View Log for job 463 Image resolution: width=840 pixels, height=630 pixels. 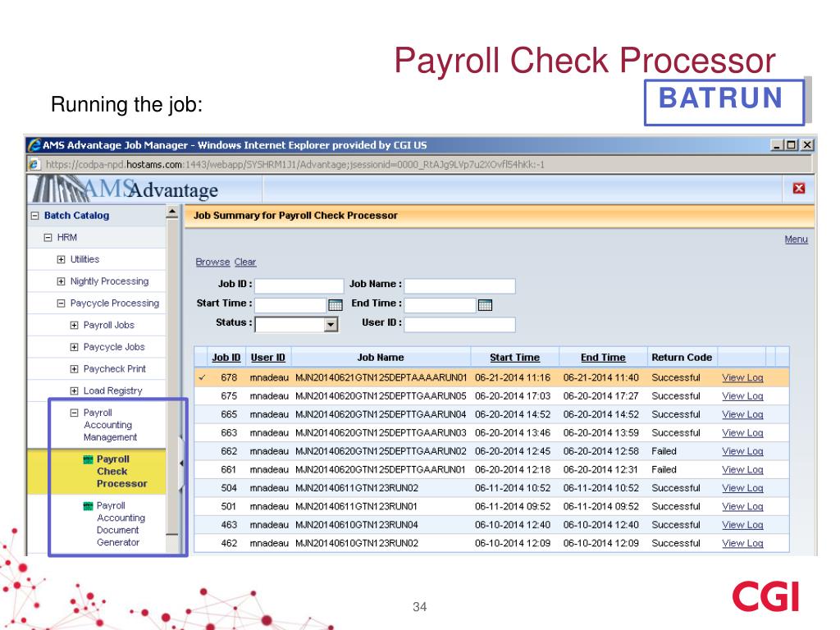click(742, 524)
